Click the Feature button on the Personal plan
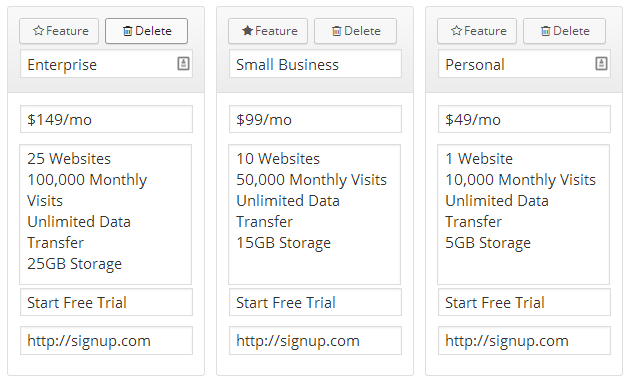 point(477,31)
